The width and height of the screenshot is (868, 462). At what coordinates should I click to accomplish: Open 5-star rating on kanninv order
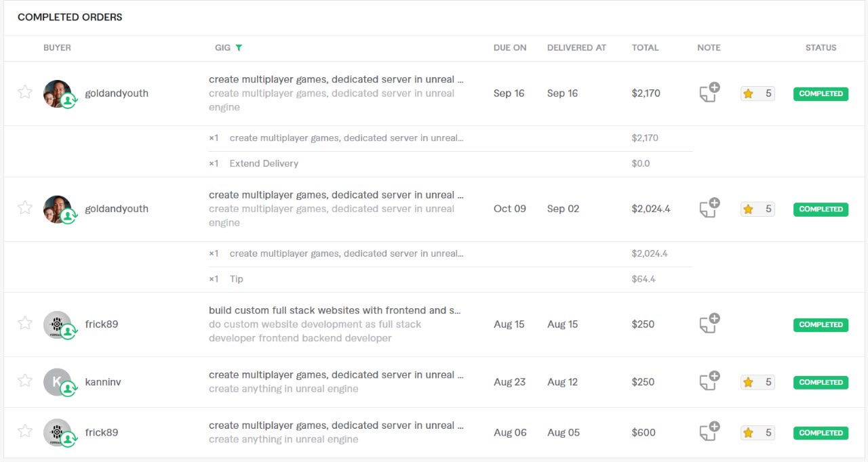[x=757, y=382]
